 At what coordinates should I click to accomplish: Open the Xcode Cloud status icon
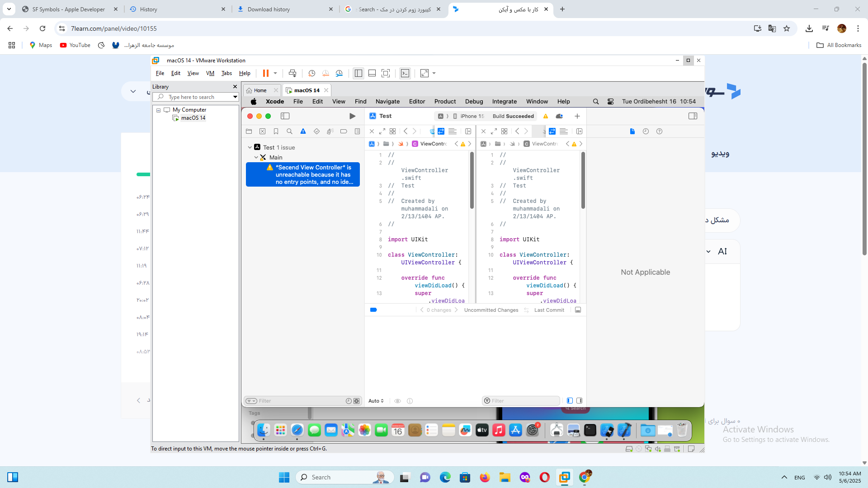tap(559, 116)
